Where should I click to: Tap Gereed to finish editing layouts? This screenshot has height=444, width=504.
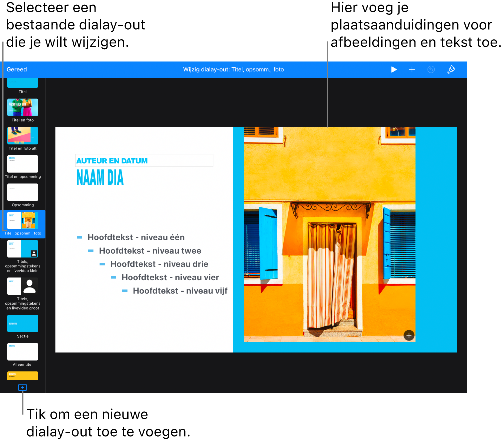pos(17,70)
